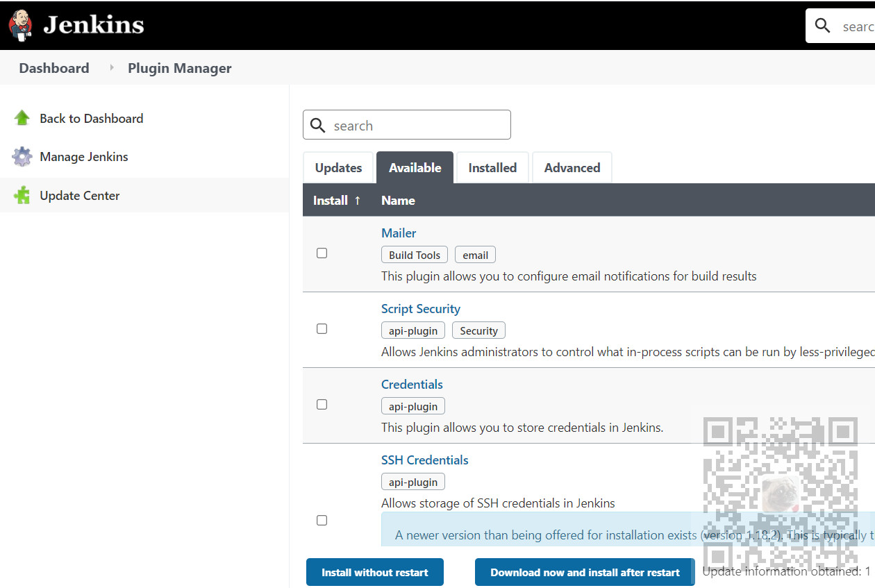Screen dimensions: 875x588
Task: Click the magnifier icon in plugin search
Action: tap(317, 125)
